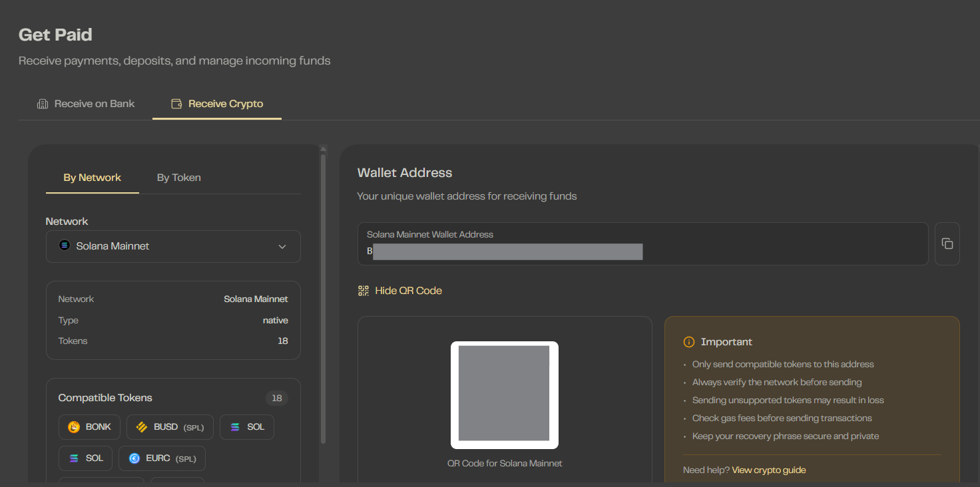Open the Network dropdown showing Solana Mainnet

click(173, 246)
